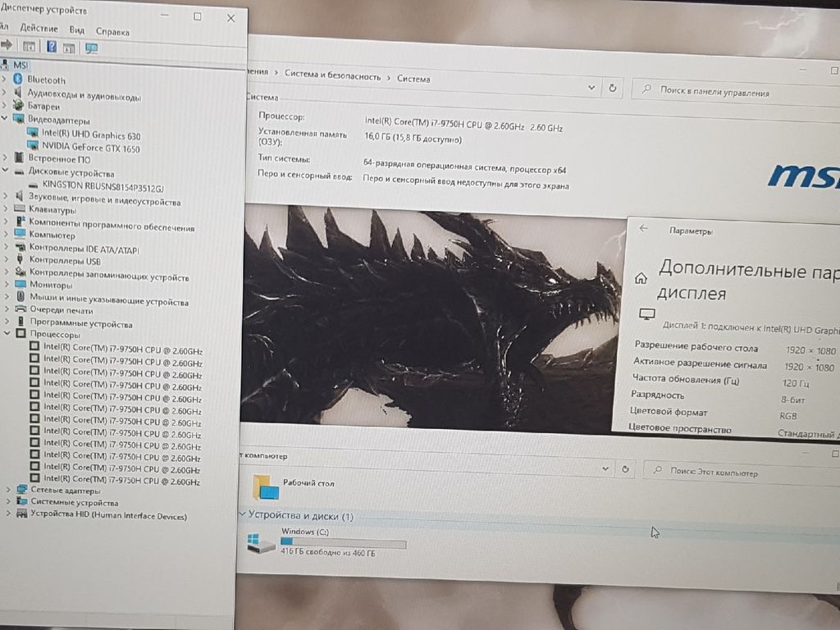Click the Bluetooth category icon

[18, 79]
